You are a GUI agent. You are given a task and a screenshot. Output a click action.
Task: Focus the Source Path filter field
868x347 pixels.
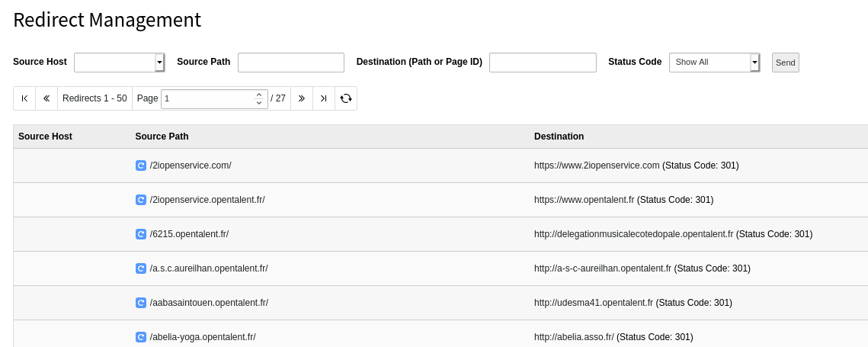(x=291, y=63)
